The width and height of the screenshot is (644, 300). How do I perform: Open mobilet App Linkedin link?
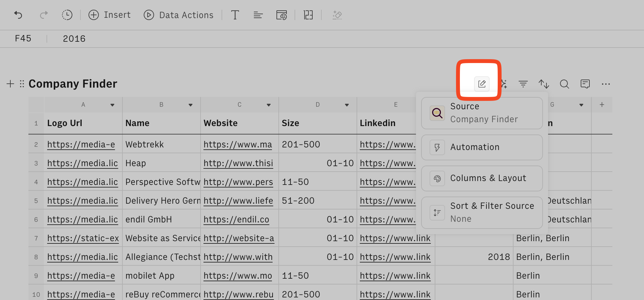coord(395,276)
